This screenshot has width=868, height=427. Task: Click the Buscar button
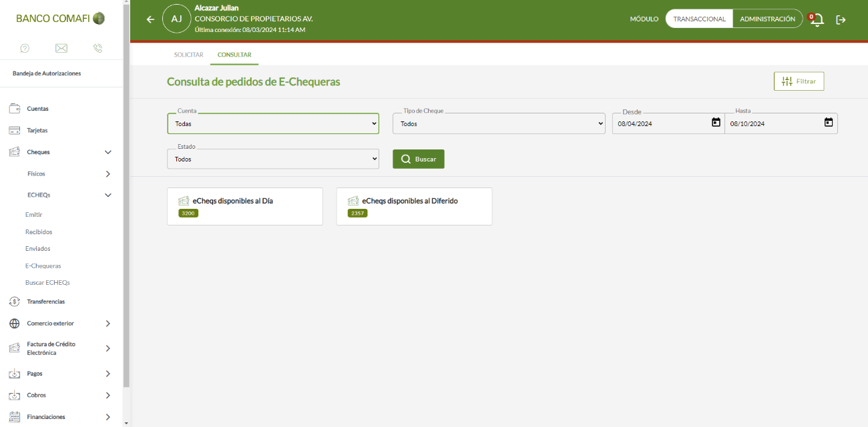click(418, 159)
